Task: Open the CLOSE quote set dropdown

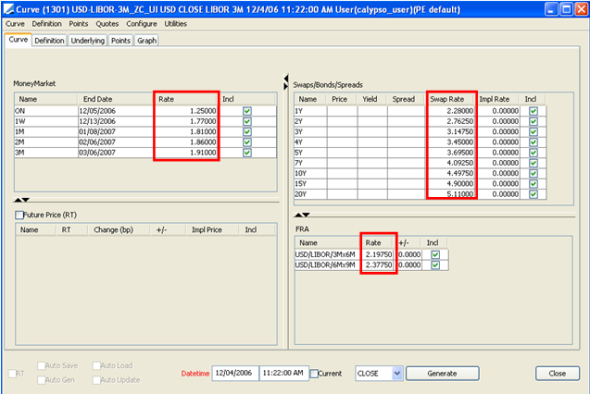Action: click(x=397, y=373)
